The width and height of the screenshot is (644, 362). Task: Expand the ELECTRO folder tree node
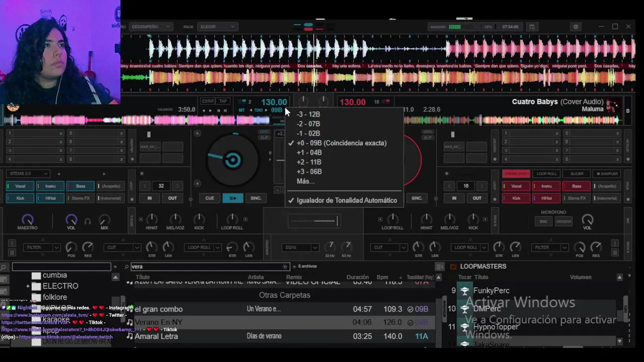pyautogui.click(x=28, y=286)
